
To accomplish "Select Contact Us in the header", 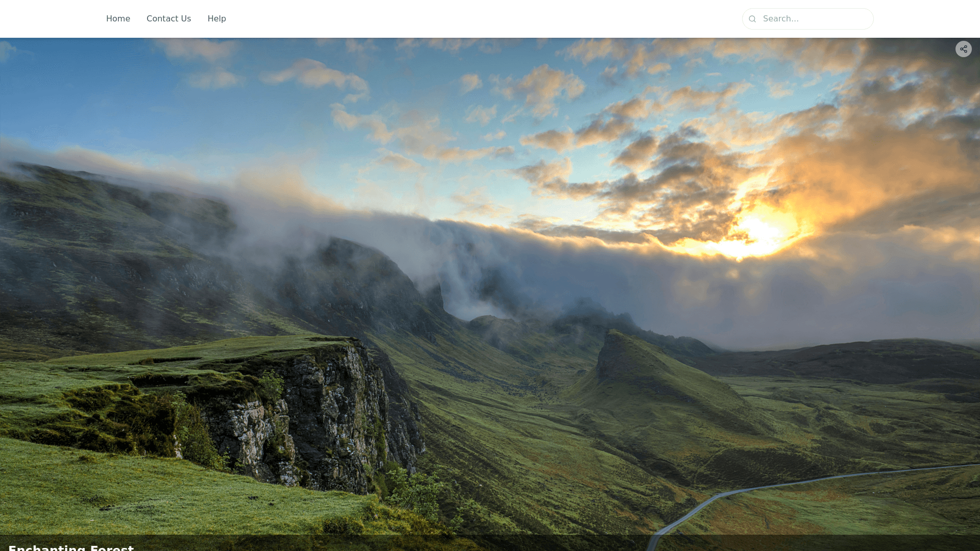I will tap(168, 19).
